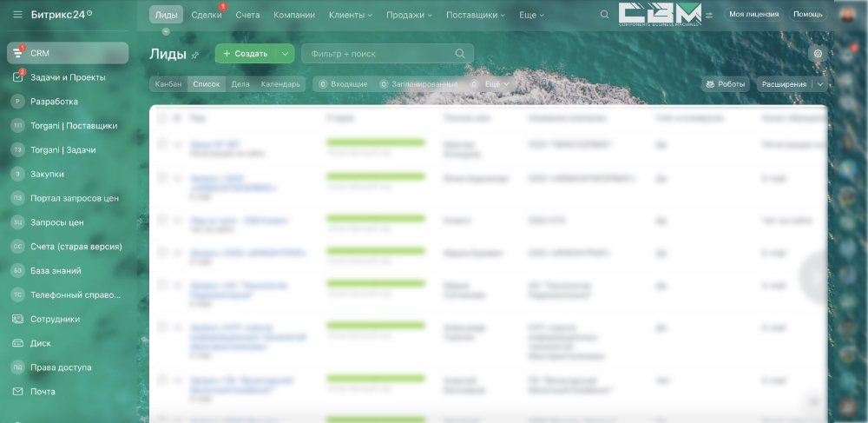Check the second lead row checkbox
The image size is (868, 423).
click(x=161, y=178)
